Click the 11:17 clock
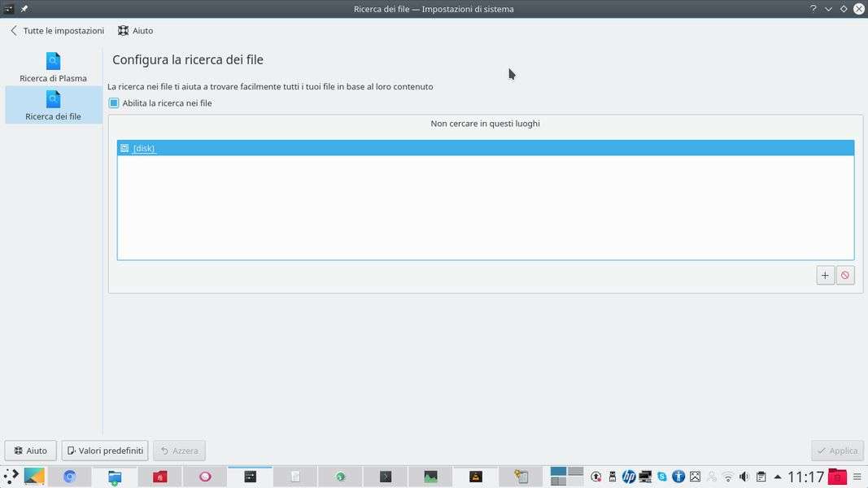 coord(806,477)
